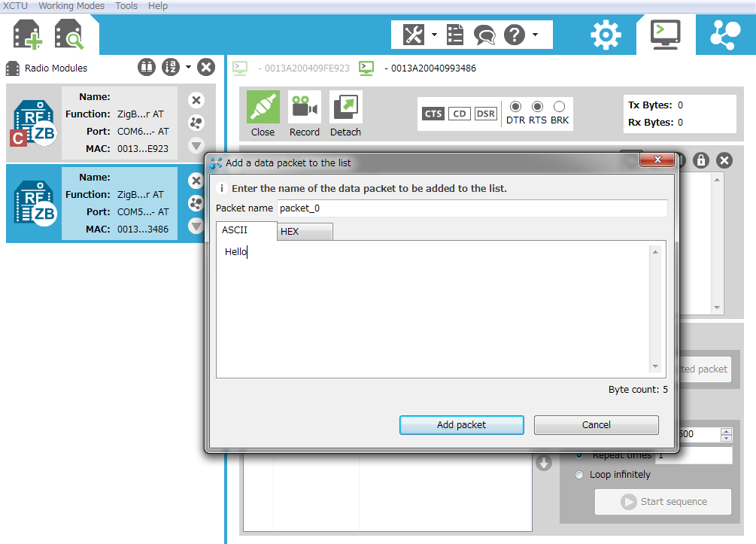Click the Add radio module icon
756x544 pixels.
[28, 35]
